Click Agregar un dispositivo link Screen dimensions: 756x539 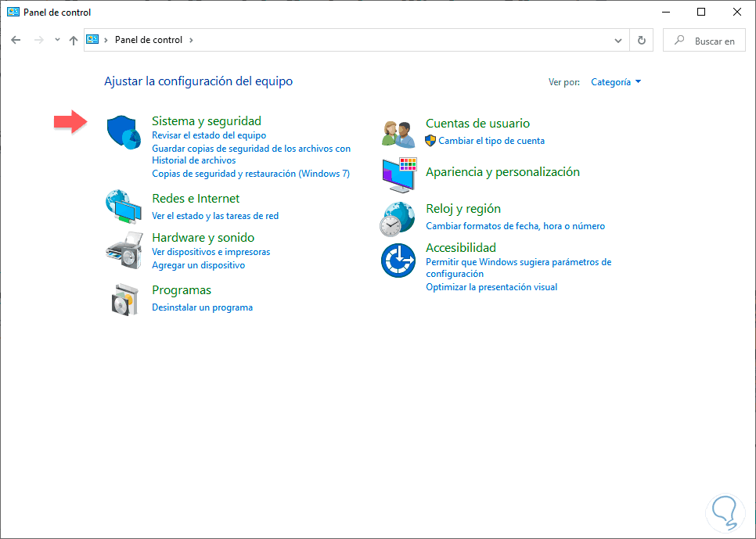[198, 265]
